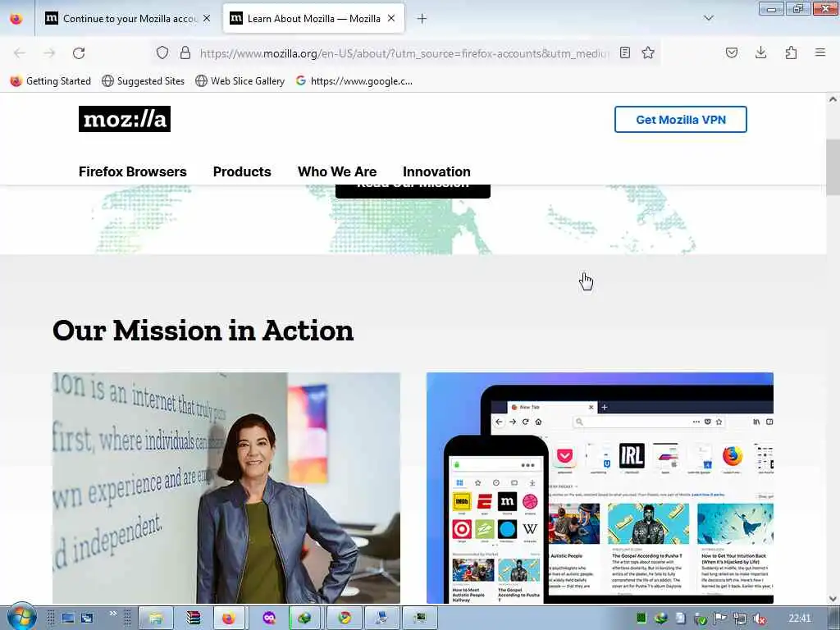The height and width of the screenshot is (630, 840).
Task: Click Show Desktop in quick launch
Action: click(67, 619)
